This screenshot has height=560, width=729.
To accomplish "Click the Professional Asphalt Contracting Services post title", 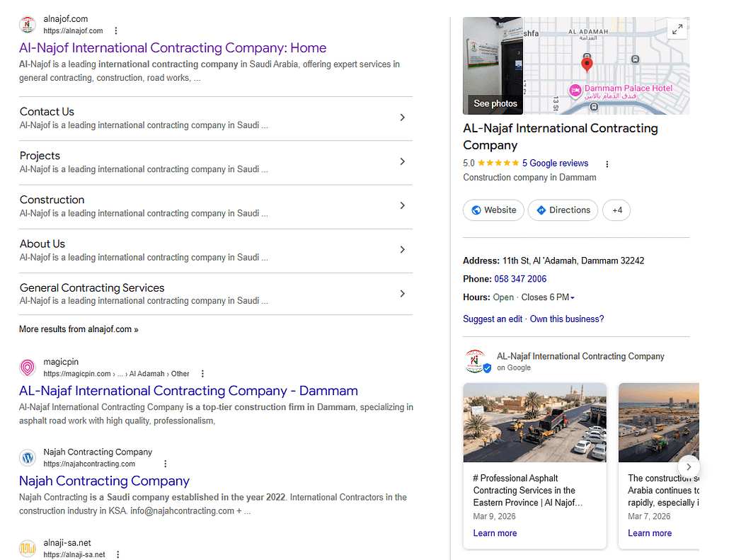I will tap(528, 490).
